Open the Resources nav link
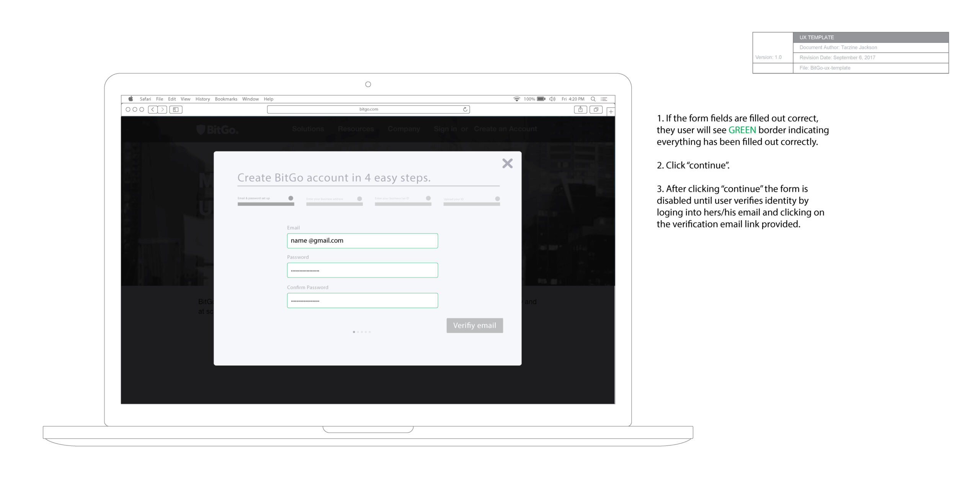Screen dimensions: 980x490 coord(356,129)
